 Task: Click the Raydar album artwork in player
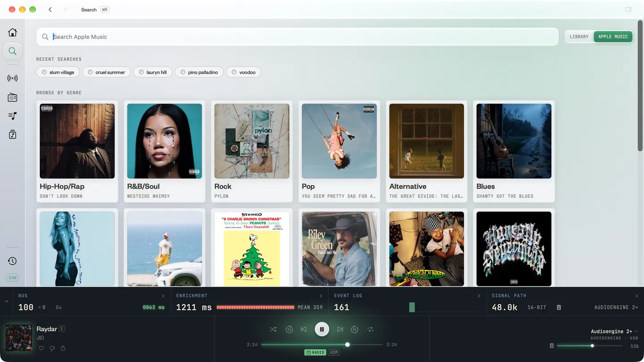point(18,338)
